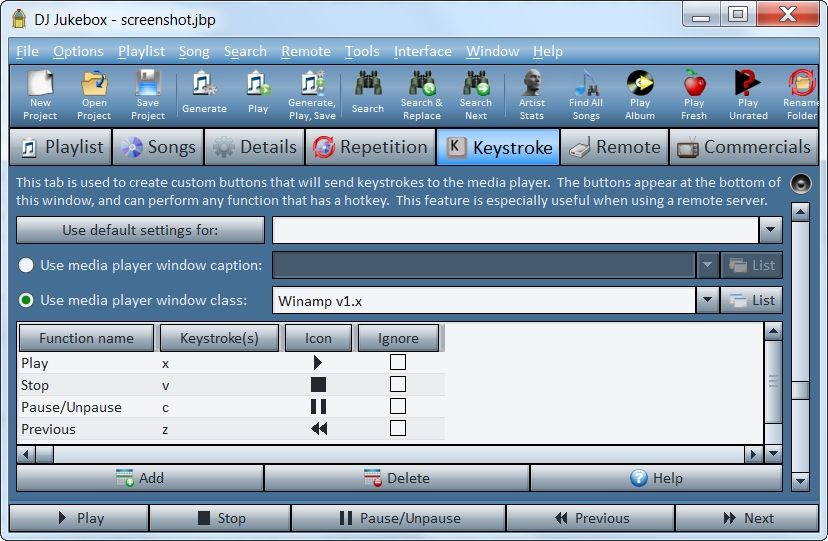
Task: Open the Interface menu
Action: (x=422, y=51)
